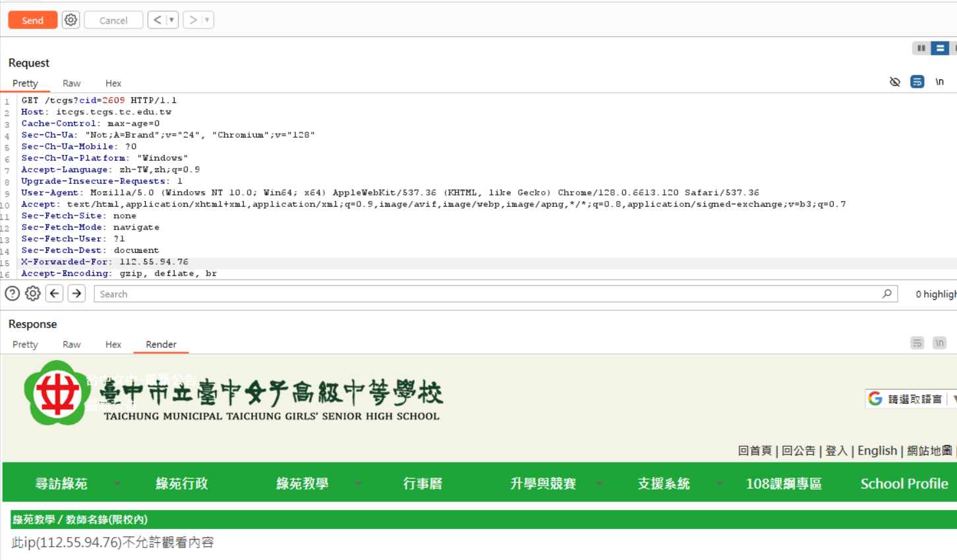This screenshot has width=957, height=560.
Task: Focus the request Search field
Action: pyautogui.click(x=496, y=294)
